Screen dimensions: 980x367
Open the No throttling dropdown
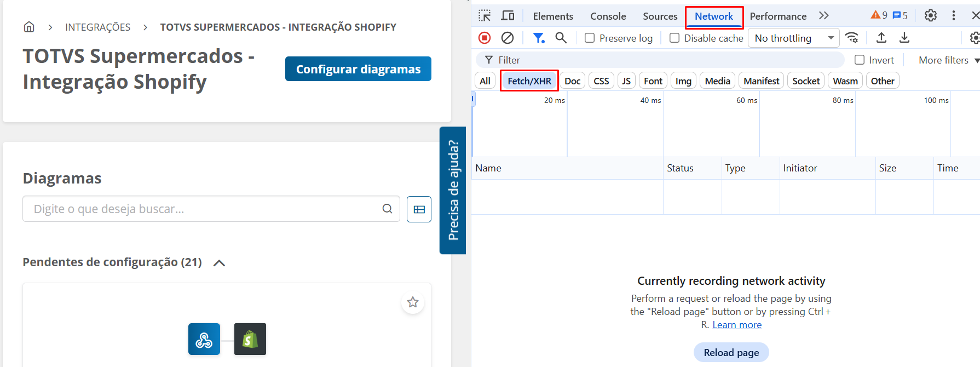[x=794, y=38]
